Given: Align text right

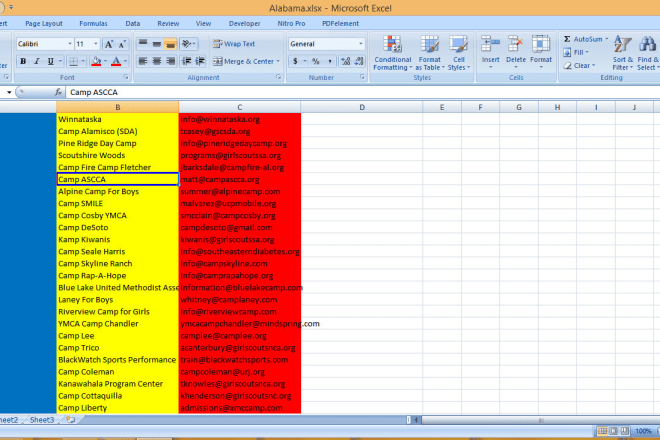Looking at the screenshot, I should (170, 61).
